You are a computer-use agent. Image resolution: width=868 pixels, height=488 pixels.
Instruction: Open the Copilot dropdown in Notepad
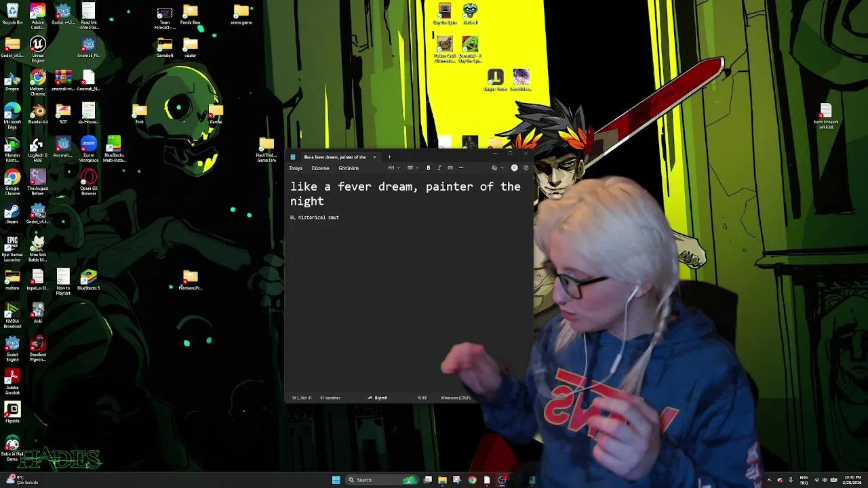pos(497,168)
